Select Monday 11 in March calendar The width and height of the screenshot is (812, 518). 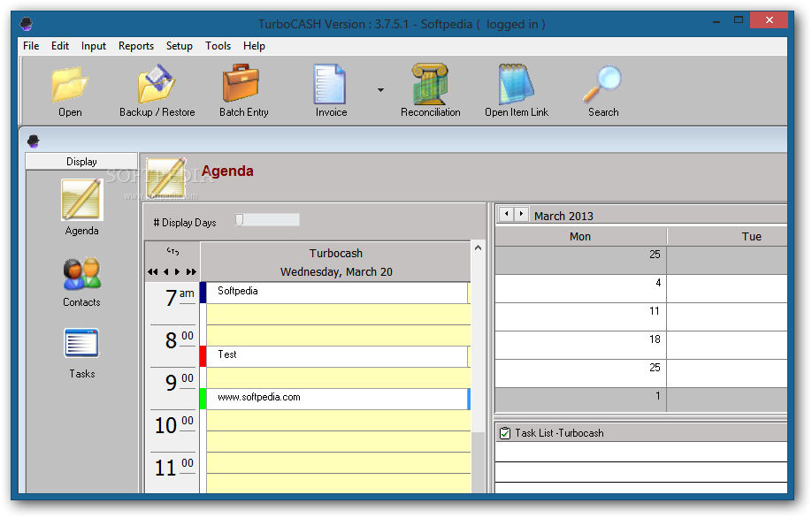(x=580, y=316)
